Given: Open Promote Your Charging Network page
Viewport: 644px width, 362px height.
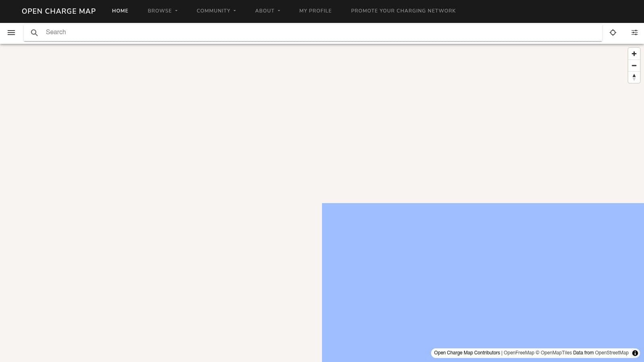Looking at the screenshot, I should (403, 11).
